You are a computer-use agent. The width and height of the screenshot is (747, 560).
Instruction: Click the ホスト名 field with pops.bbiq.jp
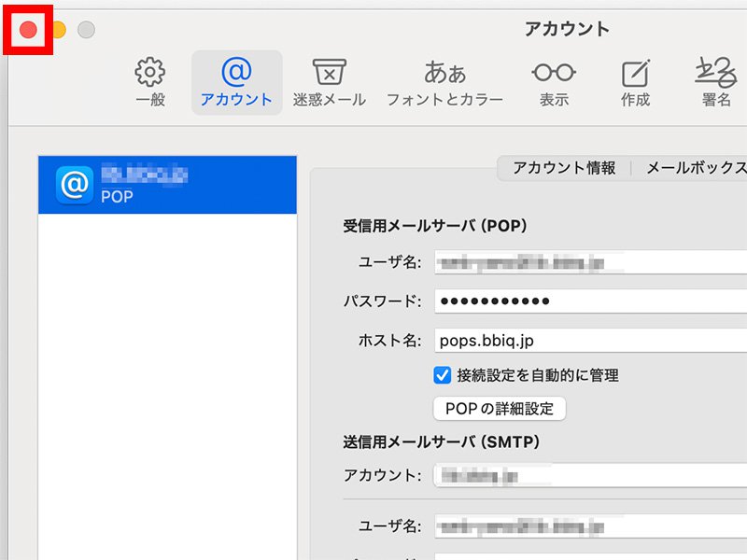[x=591, y=341]
